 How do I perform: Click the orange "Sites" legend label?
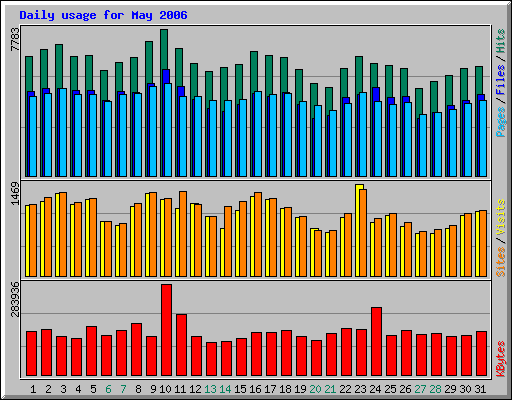tap(501, 262)
